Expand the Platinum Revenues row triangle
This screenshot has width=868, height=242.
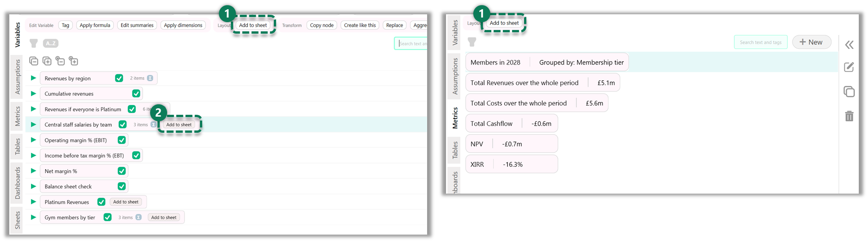(33, 201)
